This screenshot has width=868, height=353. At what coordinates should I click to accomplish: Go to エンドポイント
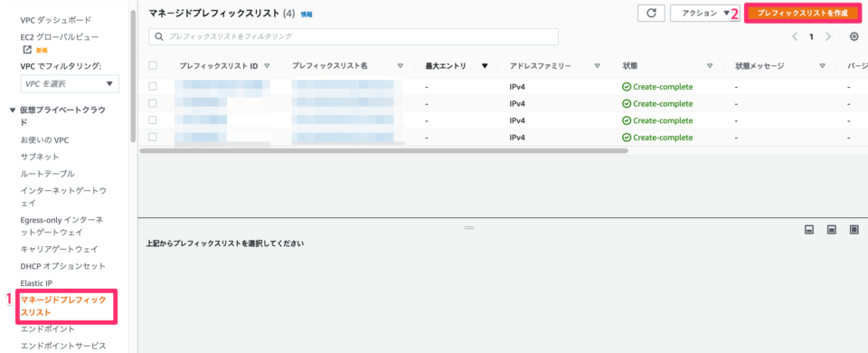click(x=48, y=329)
